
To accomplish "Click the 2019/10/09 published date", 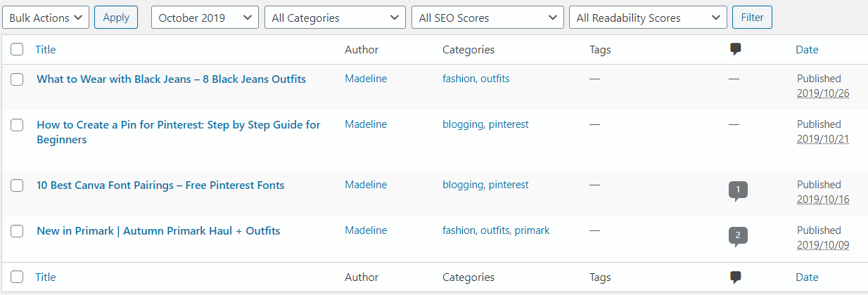I will [x=823, y=245].
